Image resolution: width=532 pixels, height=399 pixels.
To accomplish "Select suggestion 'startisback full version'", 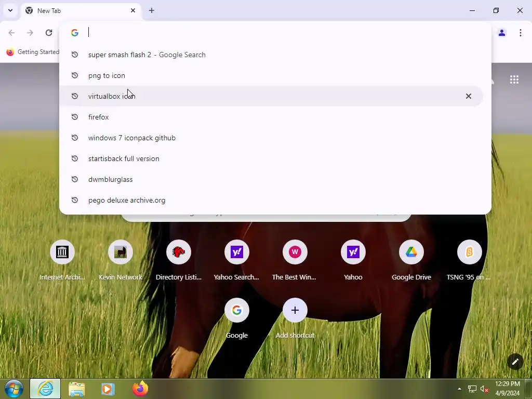I will [x=271, y=158].
